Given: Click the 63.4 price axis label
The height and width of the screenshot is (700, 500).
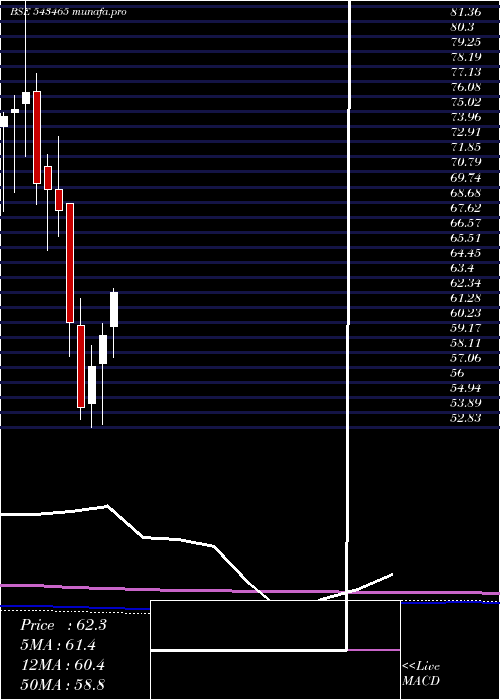Looking at the screenshot, I should [462, 268].
